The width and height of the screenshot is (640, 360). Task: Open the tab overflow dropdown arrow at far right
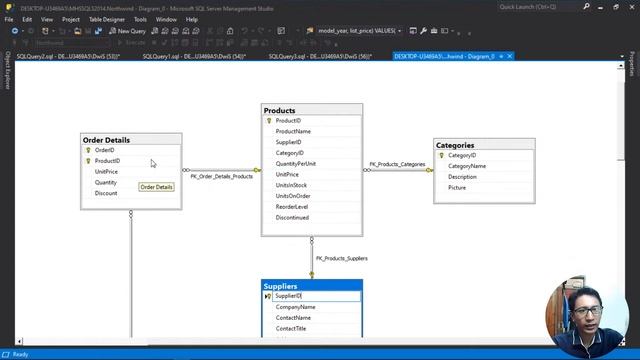pos(622,56)
